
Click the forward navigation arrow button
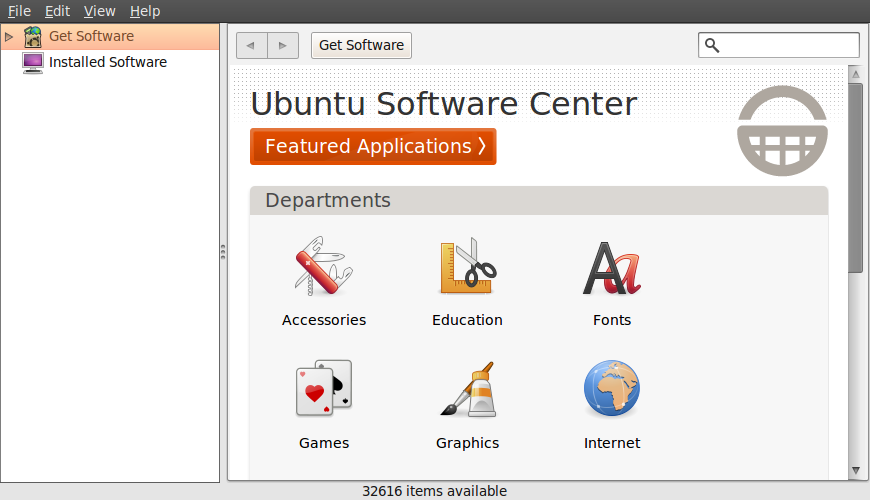(283, 45)
